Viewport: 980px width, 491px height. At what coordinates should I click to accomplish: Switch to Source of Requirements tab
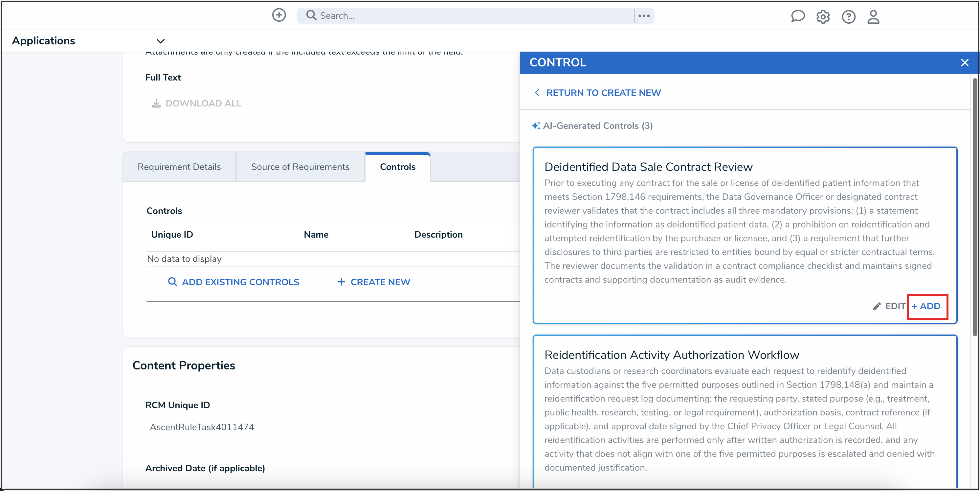tap(300, 167)
